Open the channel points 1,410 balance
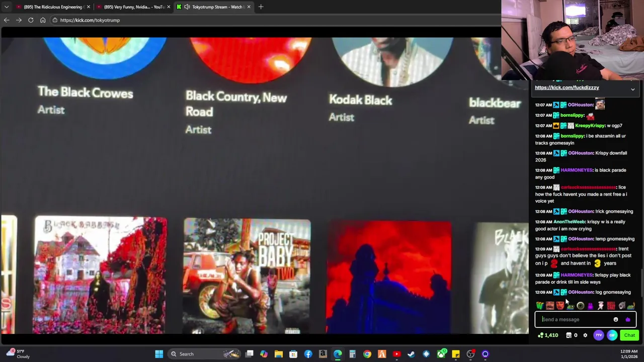Screen dimensions: 644x362 click(548, 335)
